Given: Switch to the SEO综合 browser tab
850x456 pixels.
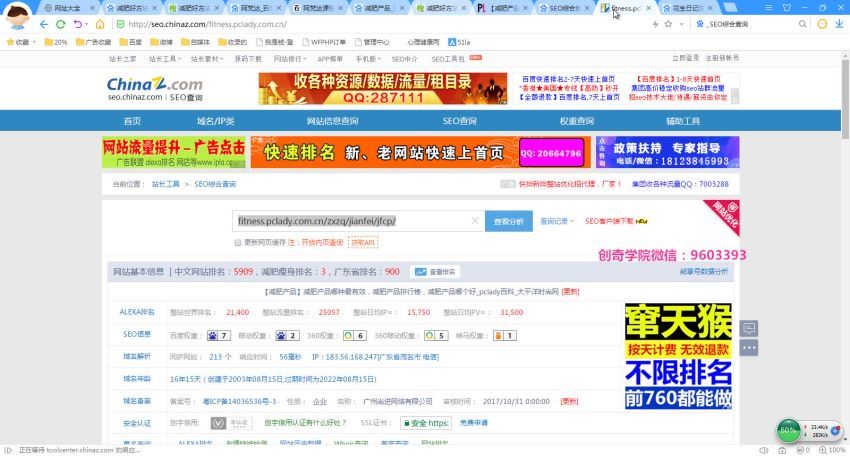Looking at the screenshot, I should point(565,8).
